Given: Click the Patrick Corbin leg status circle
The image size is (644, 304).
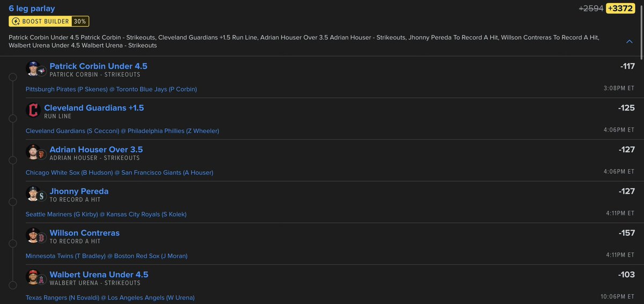Looking at the screenshot, I should pos(13,77).
